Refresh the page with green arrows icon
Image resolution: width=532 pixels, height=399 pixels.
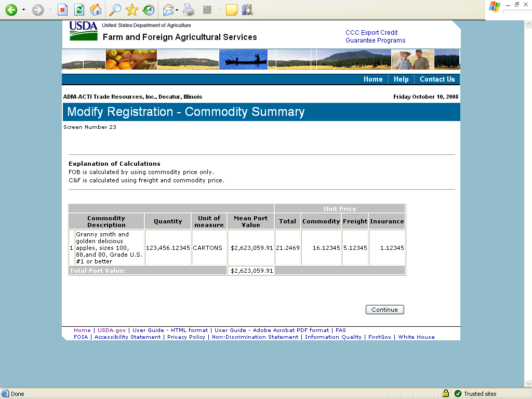79,10
